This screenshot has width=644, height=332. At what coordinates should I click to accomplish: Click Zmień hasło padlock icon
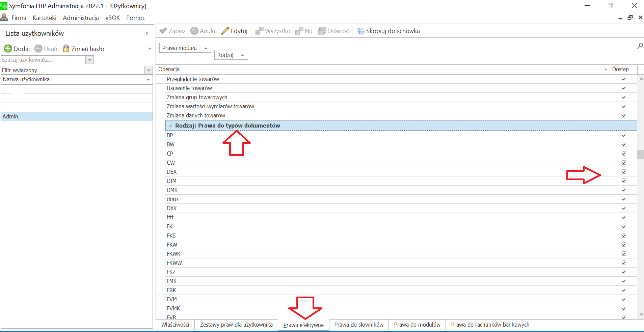tap(66, 49)
